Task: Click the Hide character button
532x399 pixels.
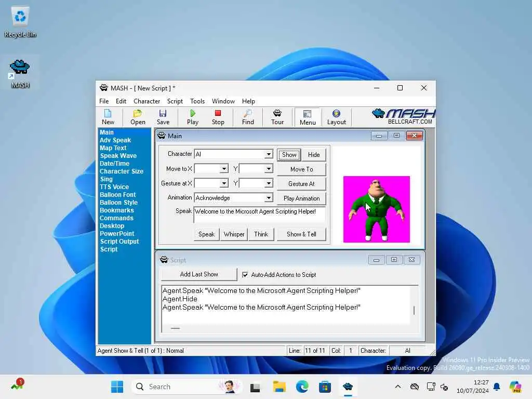Action: (x=313, y=155)
